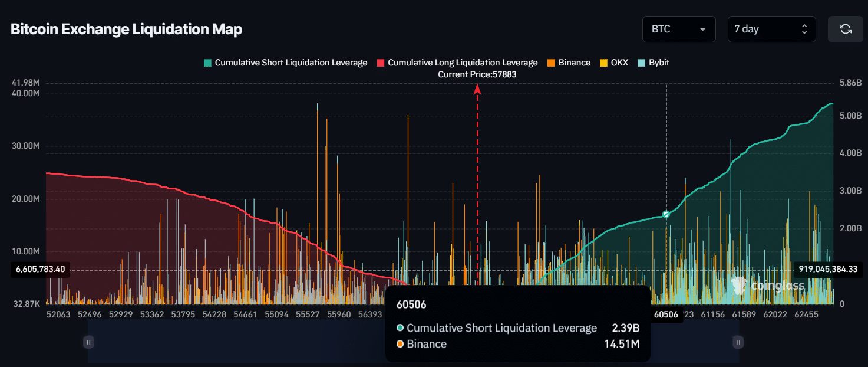Image resolution: width=868 pixels, height=367 pixels.
Task: Click the 62455 x-axis price label
Action: click(806, 315)
